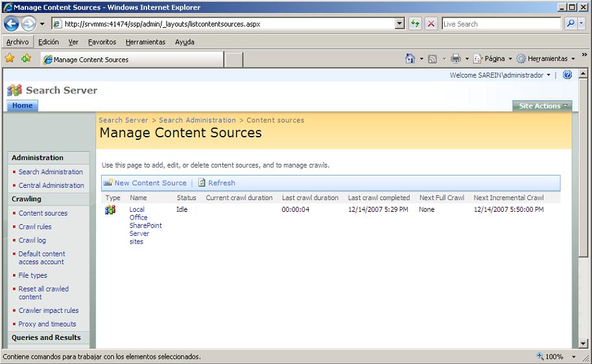Click the browser Forward arrow button

29,24
